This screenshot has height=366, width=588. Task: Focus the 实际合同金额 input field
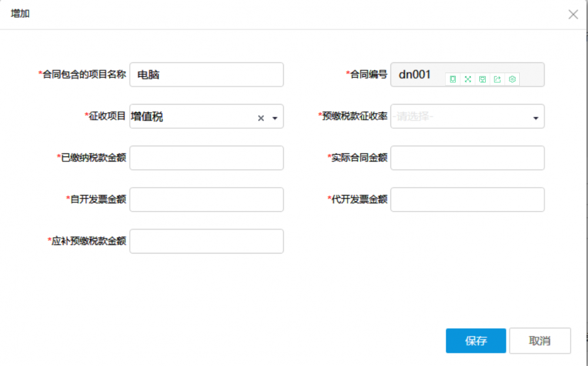467,158
